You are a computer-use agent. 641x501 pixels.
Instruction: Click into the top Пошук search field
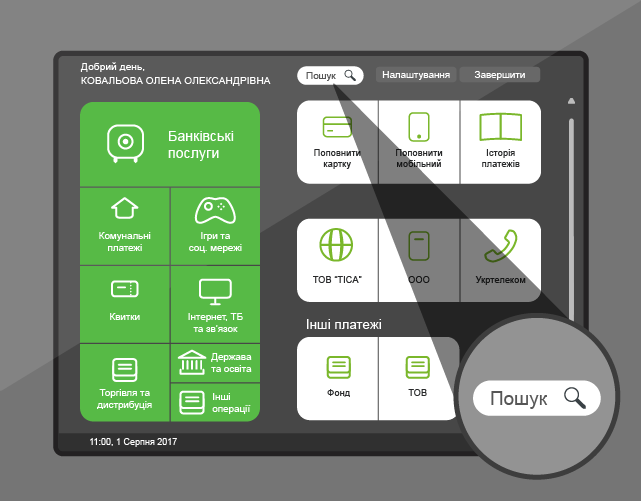pos(330,76)
